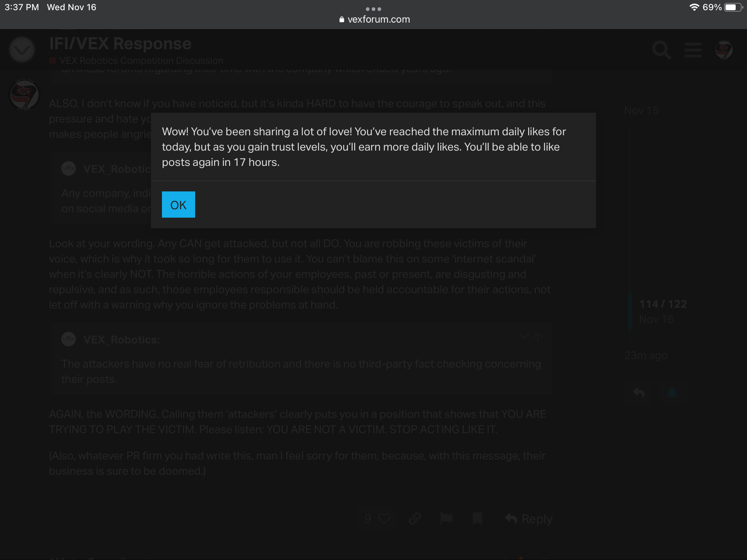Open the hamburger menu icon
Image resolution: width=747 pixels, height=560 pixels.
693,50
